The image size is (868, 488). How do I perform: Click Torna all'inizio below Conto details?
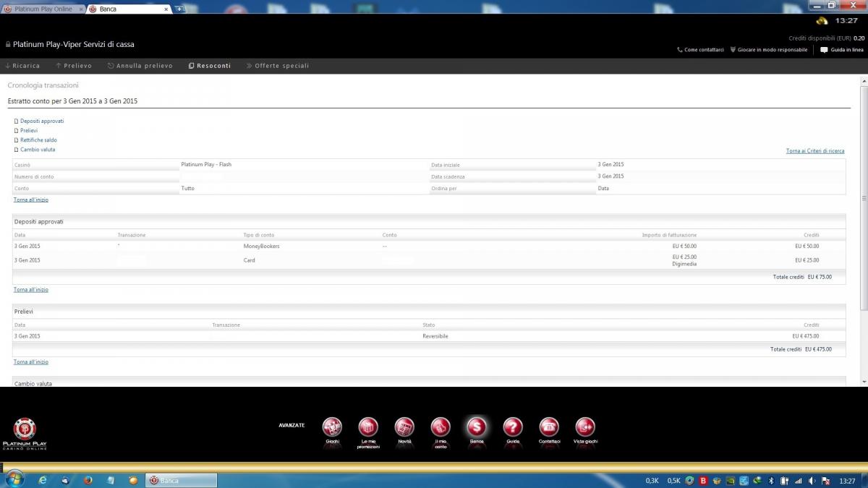[31, 200]
